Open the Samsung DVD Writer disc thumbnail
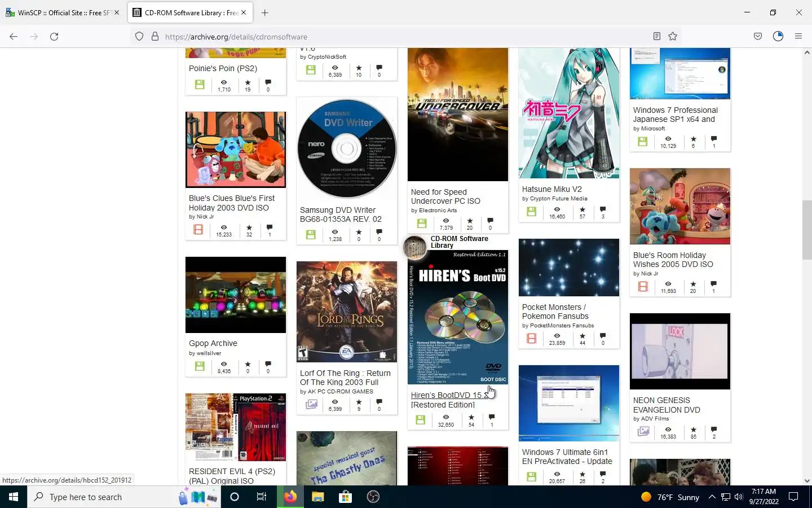This screenshot has height=508, width=812. pyautogui.click(x=347, y=148)
